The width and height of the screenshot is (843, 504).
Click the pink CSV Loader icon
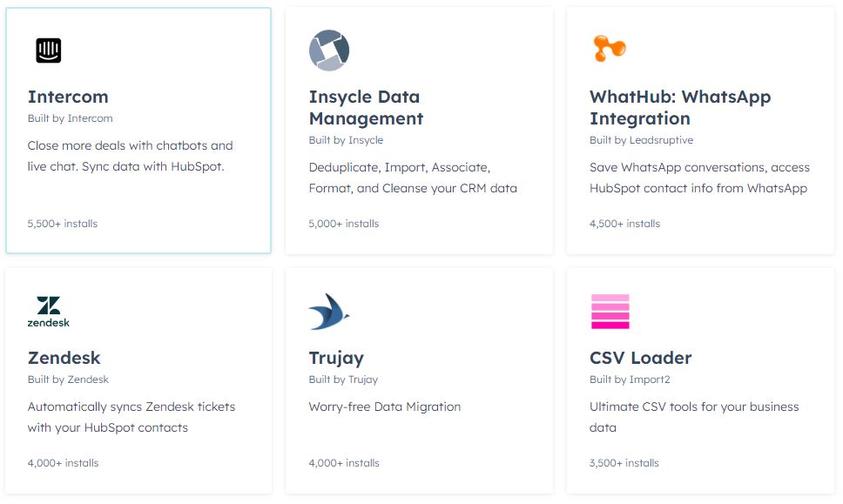tap(610, 310)
